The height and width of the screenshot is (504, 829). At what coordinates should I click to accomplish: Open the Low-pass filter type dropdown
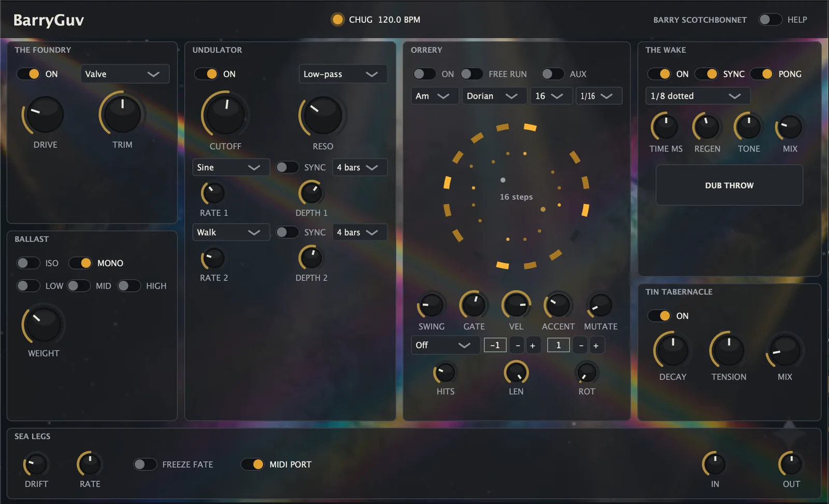coord(343,74)
